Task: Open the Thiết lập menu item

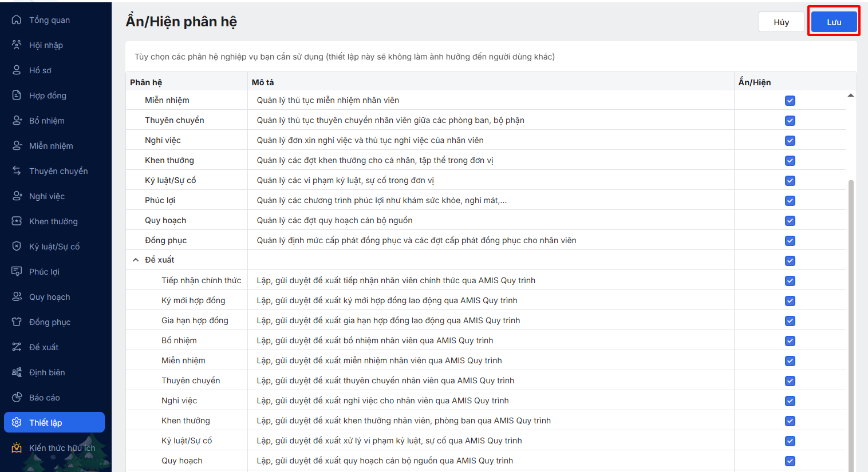Action: click(54, 423)
